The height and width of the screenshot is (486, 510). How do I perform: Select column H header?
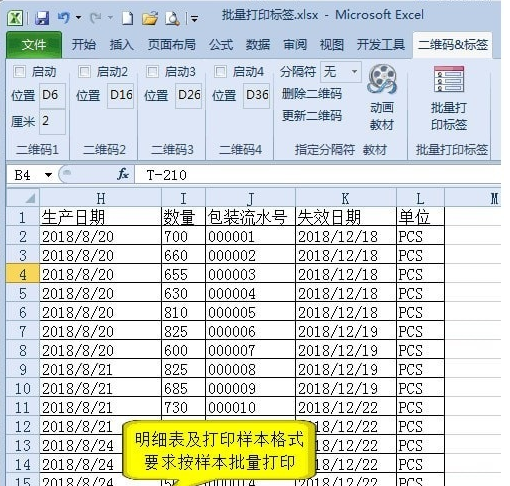tap(100, 199)
